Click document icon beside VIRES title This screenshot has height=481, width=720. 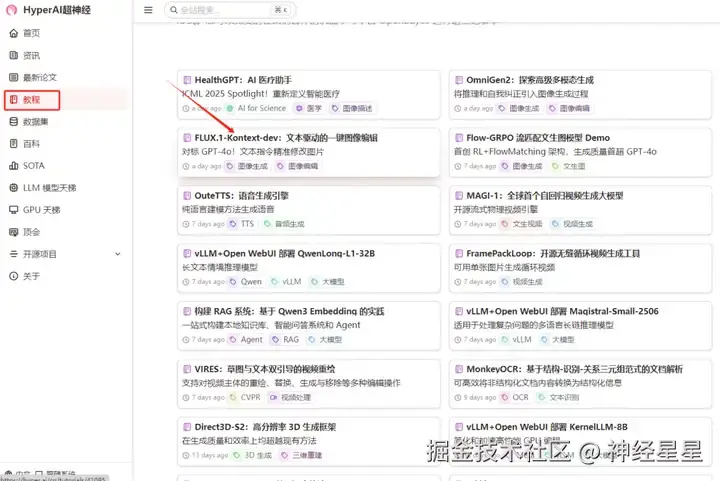pos(187,369)
